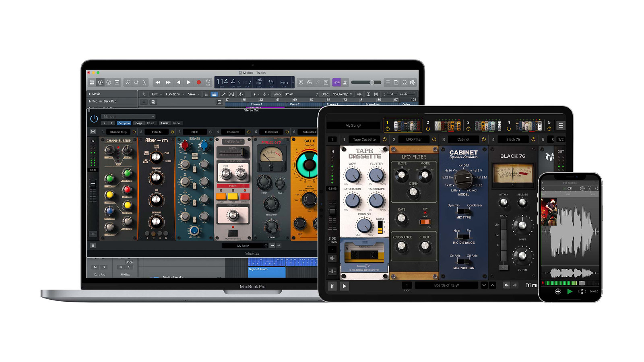Select next preset arrow in plugin header
Viewport: 644px width, 362px height.
[x=111, y=123]
